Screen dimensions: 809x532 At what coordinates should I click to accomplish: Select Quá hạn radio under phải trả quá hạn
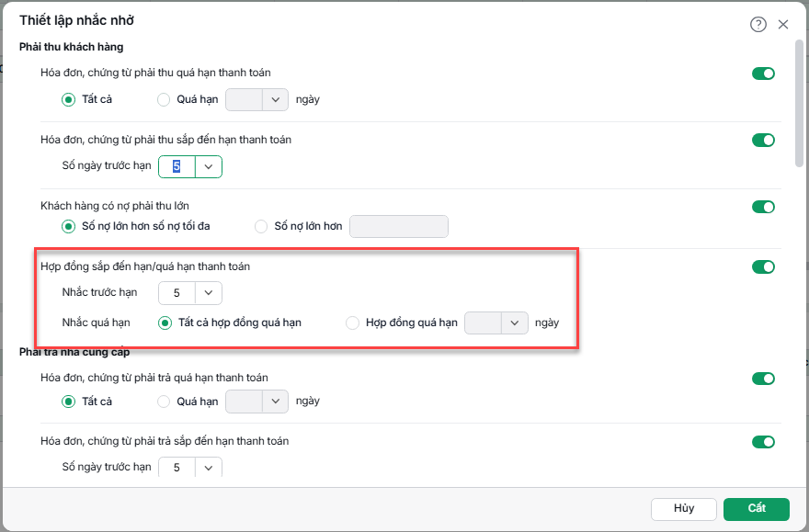164,402
